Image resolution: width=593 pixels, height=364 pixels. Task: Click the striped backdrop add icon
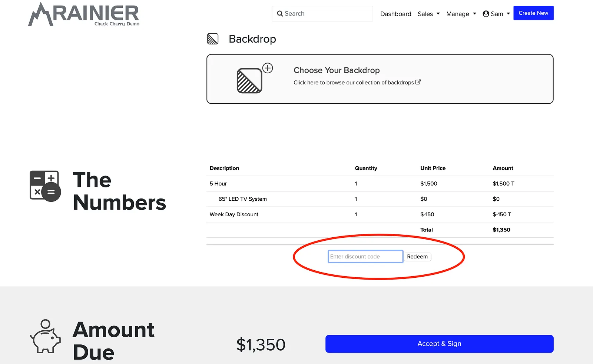tap(249, 80)
